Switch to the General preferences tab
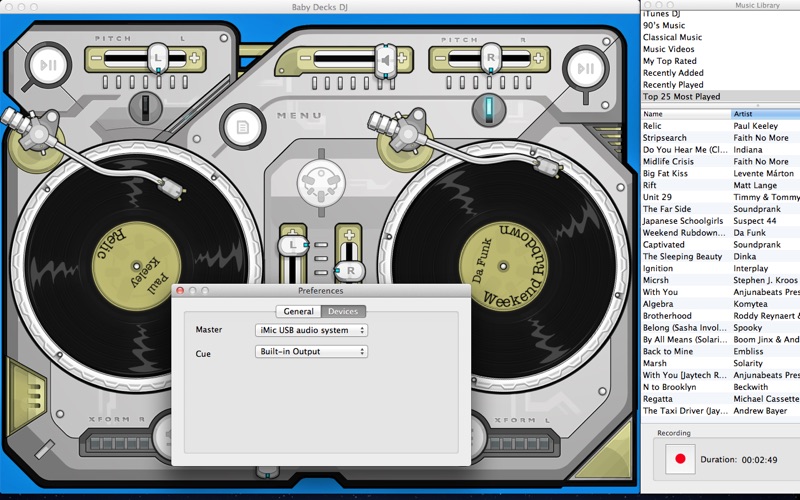This screenshot has width=800, height=500. (x=298, y=311)
